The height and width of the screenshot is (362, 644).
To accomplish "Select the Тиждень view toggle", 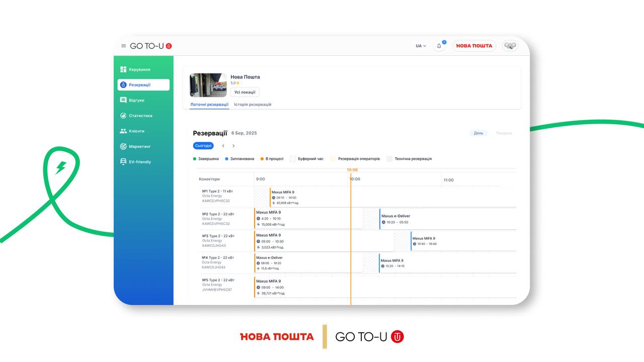I will [x=504, y=133].
